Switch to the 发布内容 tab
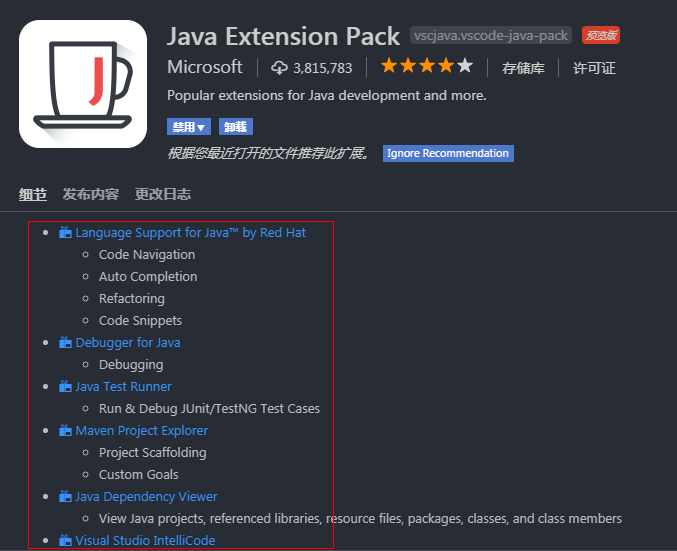The width and height of the screenshot is (677, 551). [91, 194]
